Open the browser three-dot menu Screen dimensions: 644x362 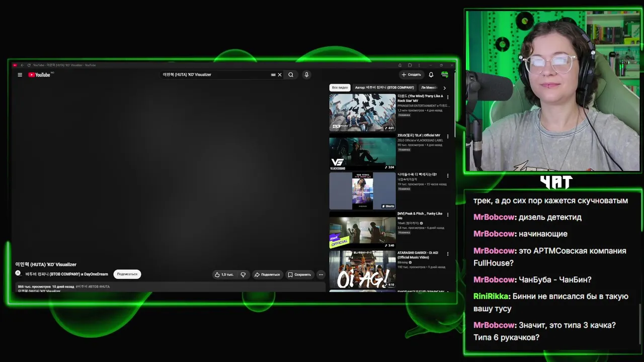[419, 65]
